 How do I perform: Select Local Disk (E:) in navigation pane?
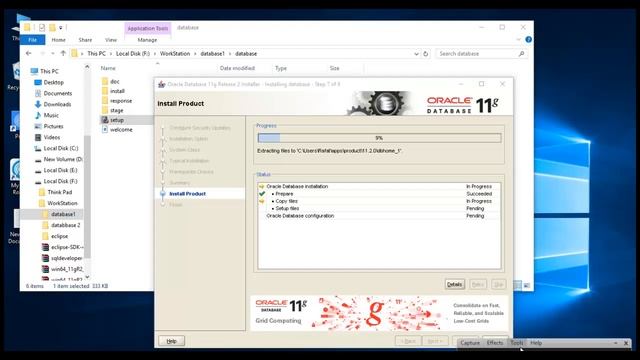click(x=60, y=170)
